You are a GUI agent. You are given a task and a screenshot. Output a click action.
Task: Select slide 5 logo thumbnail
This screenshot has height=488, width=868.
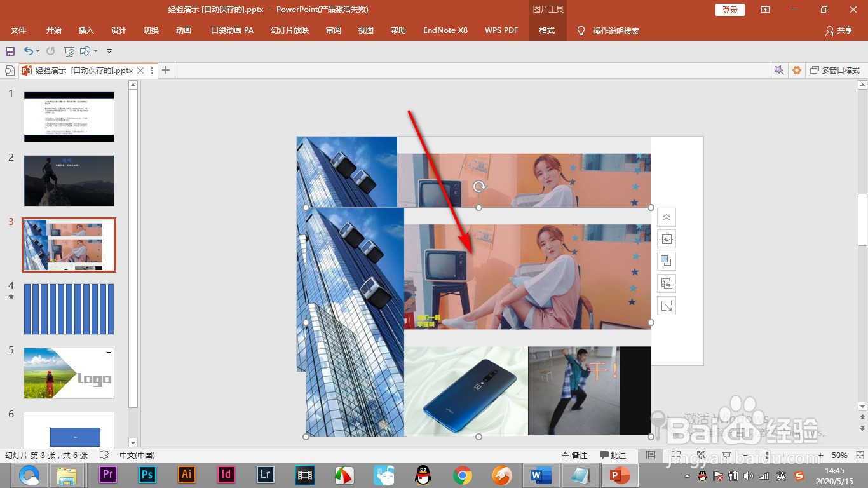pos(69,374)
